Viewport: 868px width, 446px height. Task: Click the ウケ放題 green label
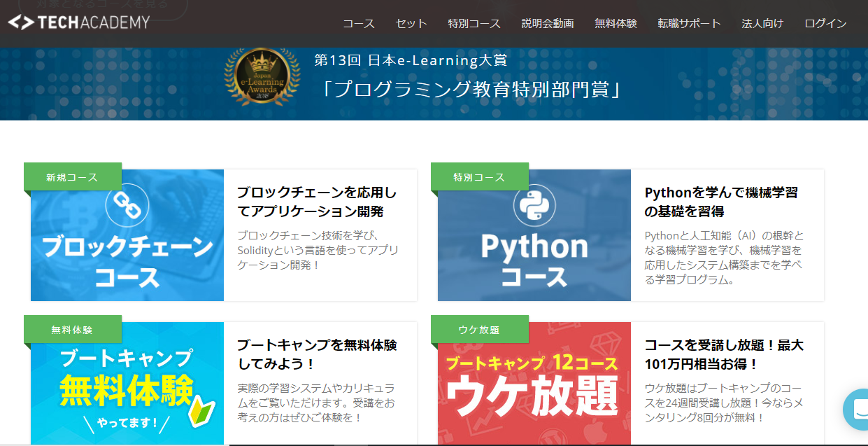tap(480, 330)
